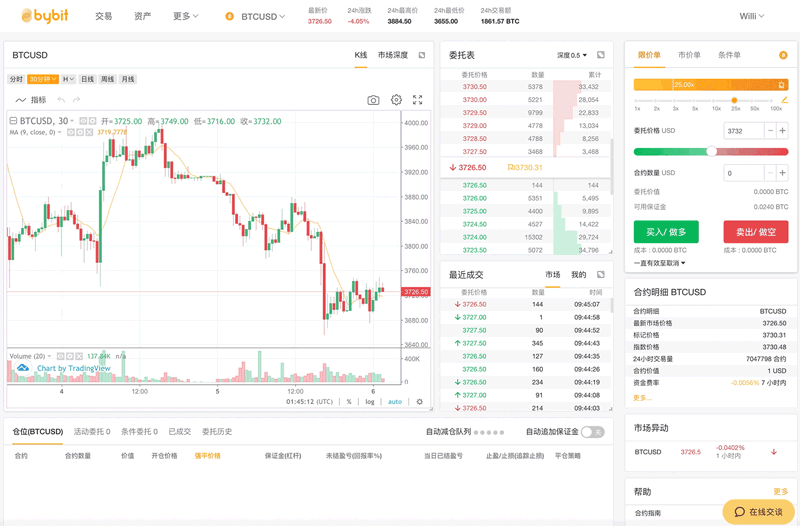
Task: Enter fullscreen chart mode
Action: pyautogui.click(x=417, y=100)
